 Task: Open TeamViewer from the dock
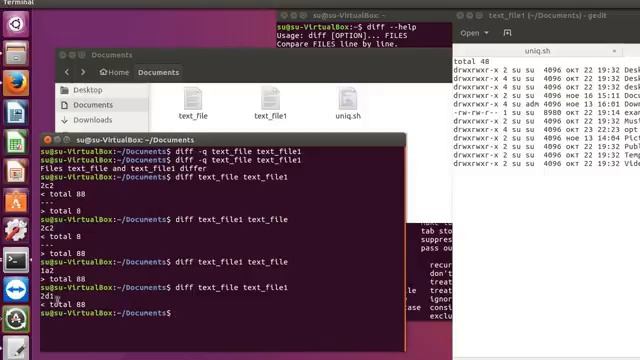(x=16, y=290)
